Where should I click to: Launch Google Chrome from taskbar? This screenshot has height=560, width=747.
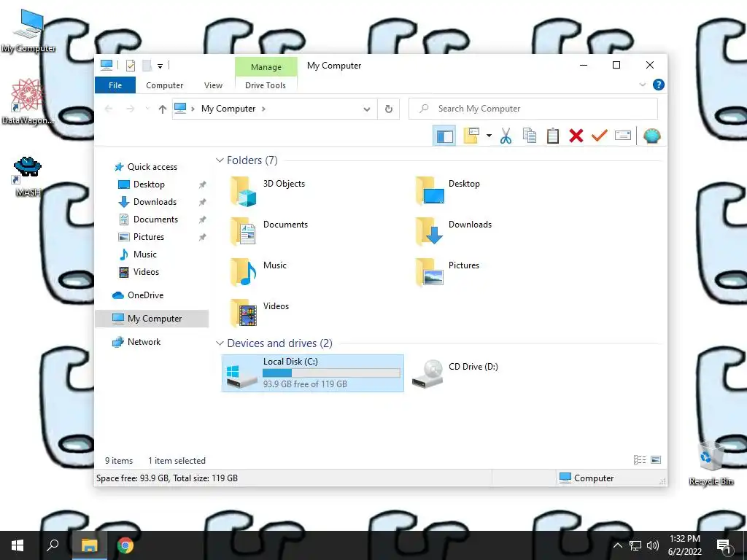coord(125,545)
